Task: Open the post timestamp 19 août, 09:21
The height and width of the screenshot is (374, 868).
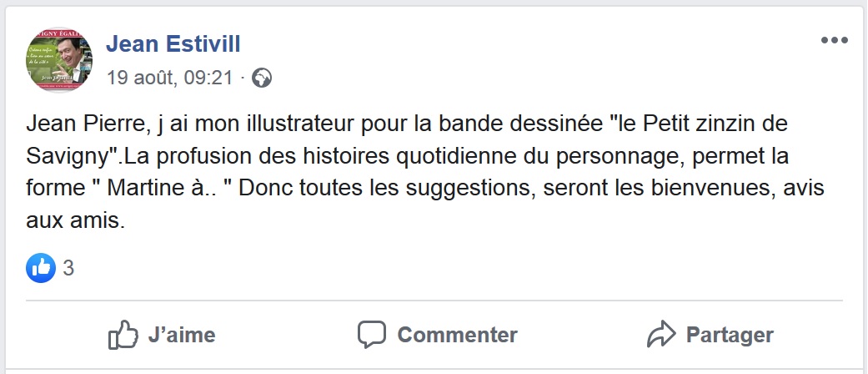Action: point(169,78)
